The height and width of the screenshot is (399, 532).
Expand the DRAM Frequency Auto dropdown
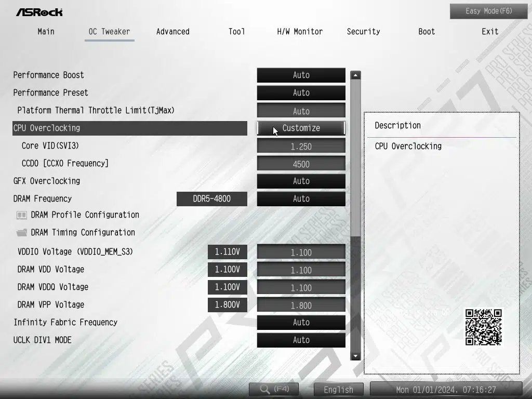[301, 199]
